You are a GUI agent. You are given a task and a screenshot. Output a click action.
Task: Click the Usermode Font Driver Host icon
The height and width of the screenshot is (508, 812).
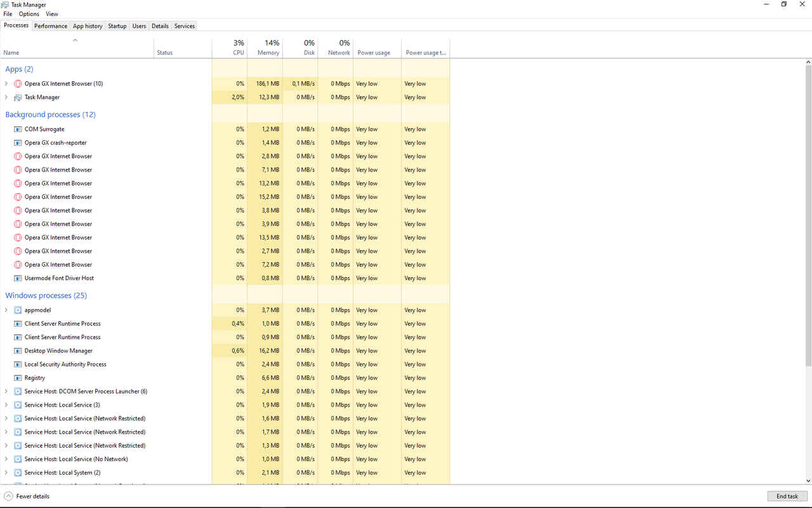[18, 278]
